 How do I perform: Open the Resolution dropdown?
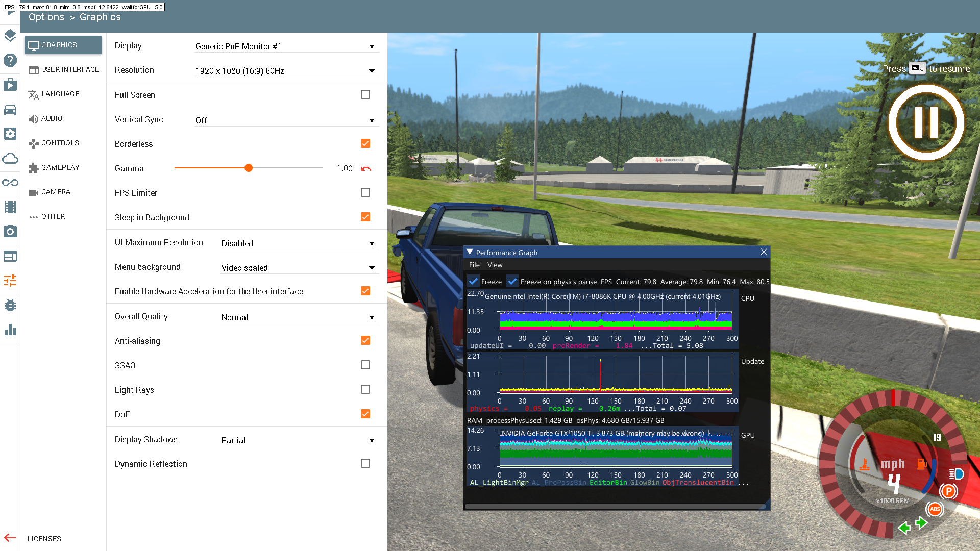click(286, 71)
